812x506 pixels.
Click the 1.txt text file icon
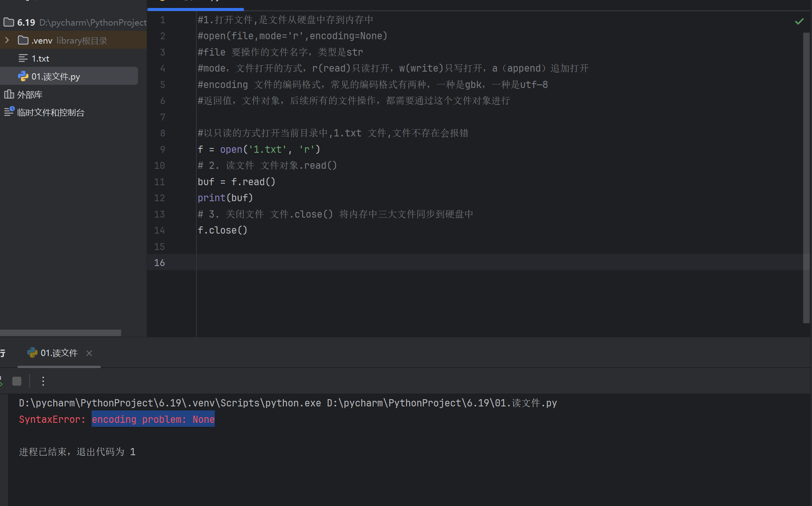tap(23, 58)
